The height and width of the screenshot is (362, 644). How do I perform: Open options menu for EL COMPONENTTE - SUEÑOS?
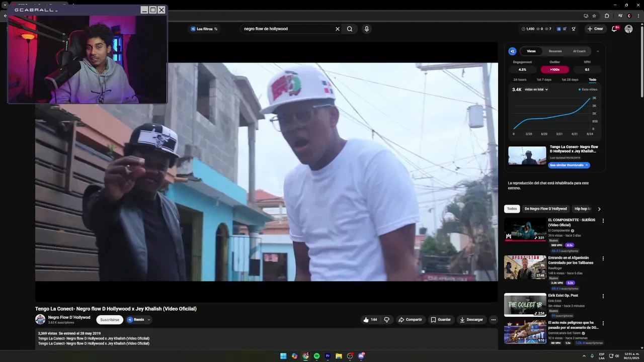coord(603,221)
